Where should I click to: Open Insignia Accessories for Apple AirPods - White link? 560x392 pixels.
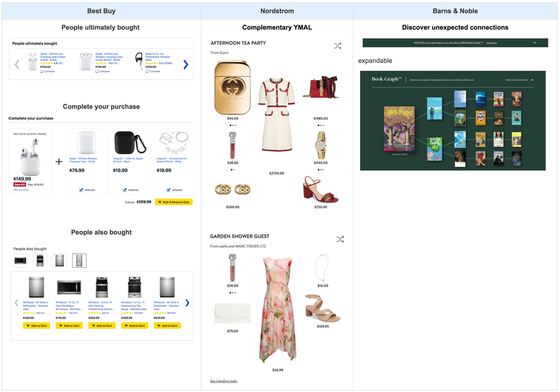(x=172, y=160)
